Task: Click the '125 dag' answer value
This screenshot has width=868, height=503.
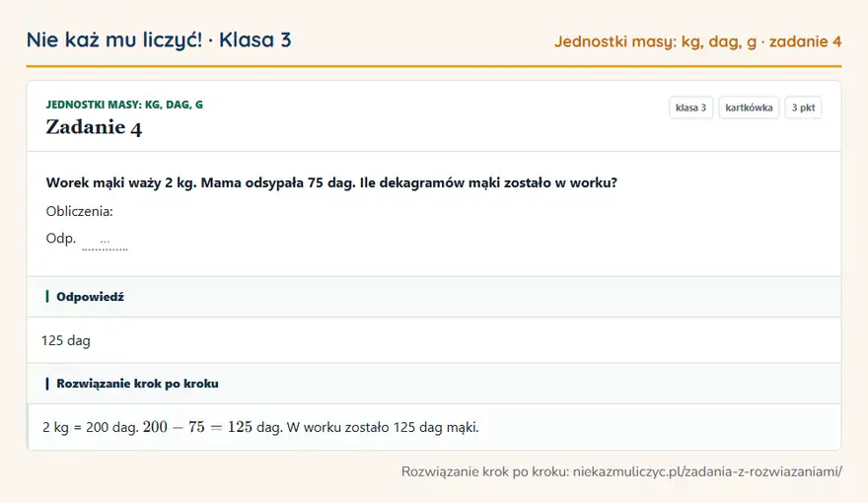Action: pyautogui.click(x=66, y=340)
